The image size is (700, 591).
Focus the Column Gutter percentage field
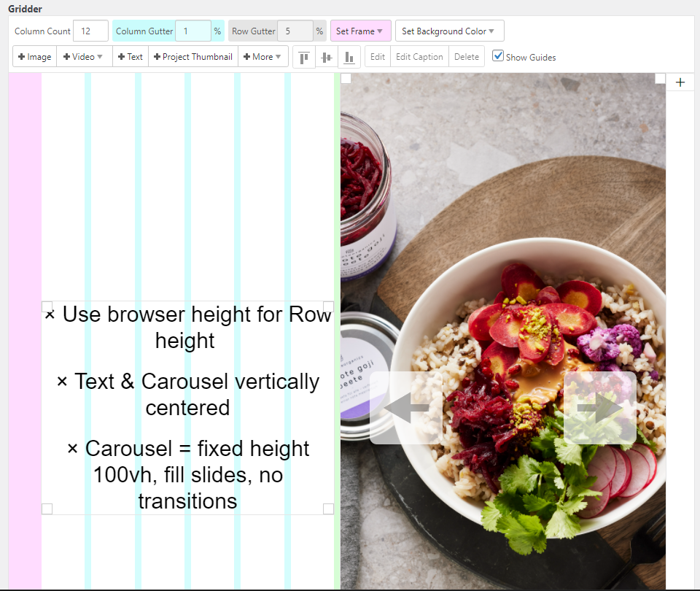coord(192,31)
